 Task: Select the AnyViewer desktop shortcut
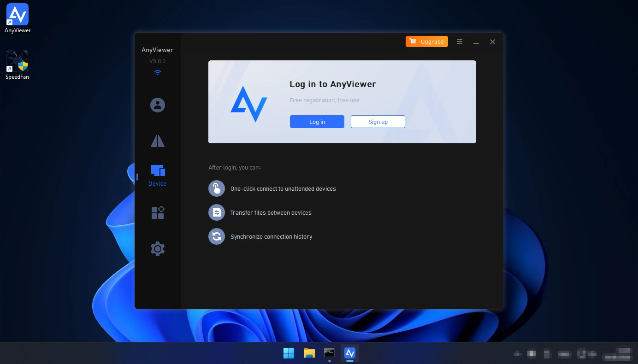[18, 18]
